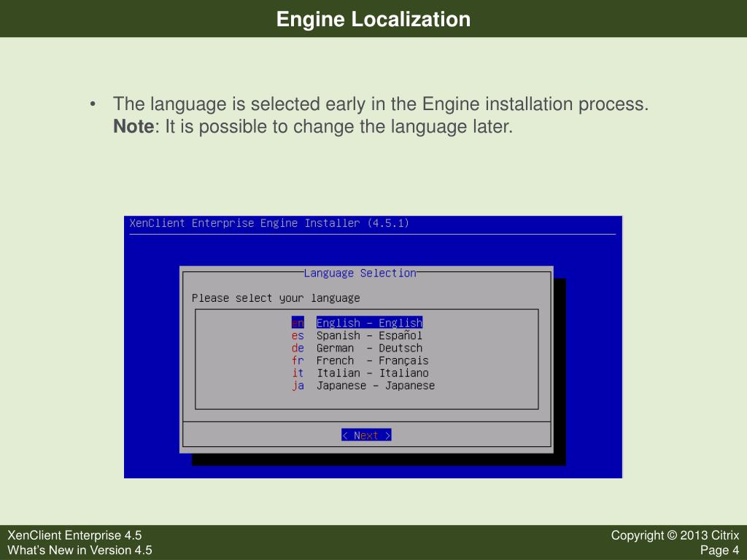The height and width of the screenshot is (560, 747).
Task: Click the 'Page 4' footer label
Action: click(719, 551)
